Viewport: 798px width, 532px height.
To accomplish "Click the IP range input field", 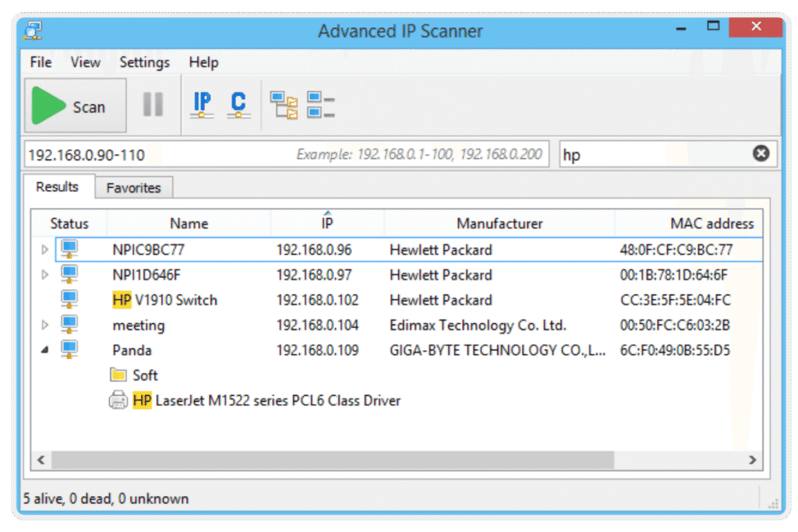I will click(287, 154).
